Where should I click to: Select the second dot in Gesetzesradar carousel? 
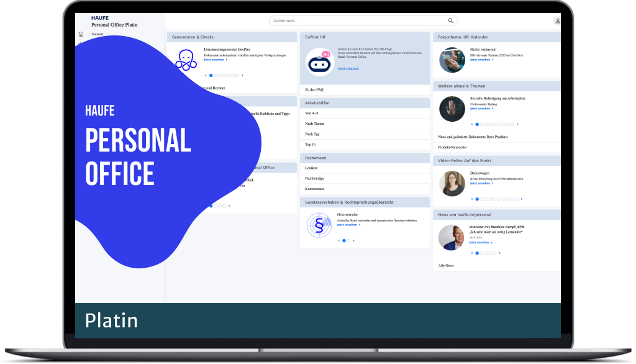348,240
